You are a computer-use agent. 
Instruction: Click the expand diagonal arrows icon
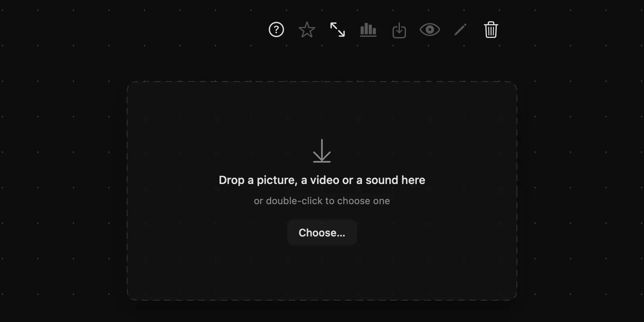tap(338, 30)
